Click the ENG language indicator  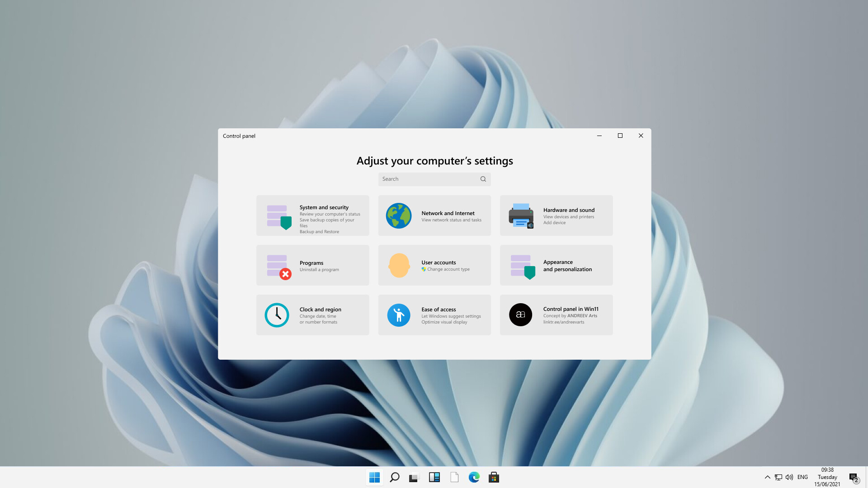coord(802,477)
